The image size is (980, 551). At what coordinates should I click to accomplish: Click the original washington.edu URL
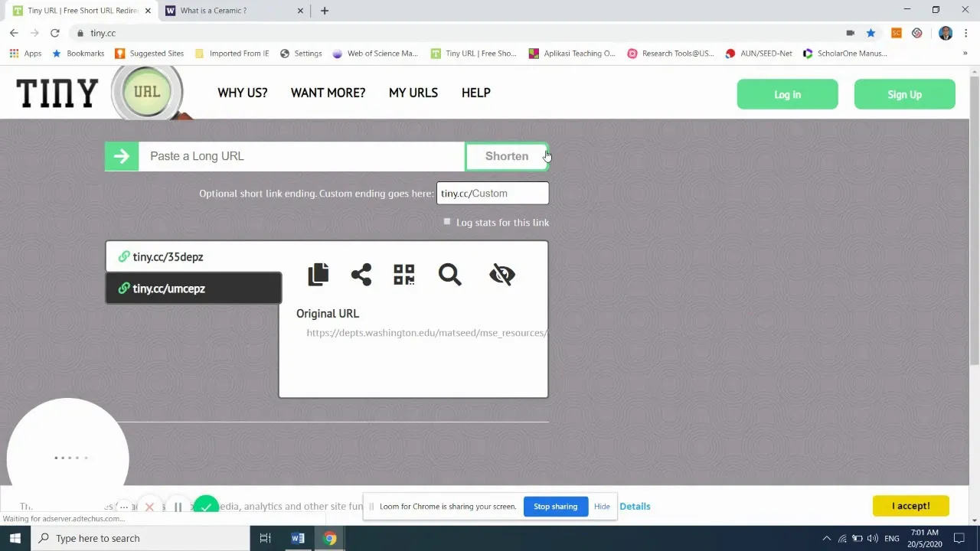pos(426,333)
